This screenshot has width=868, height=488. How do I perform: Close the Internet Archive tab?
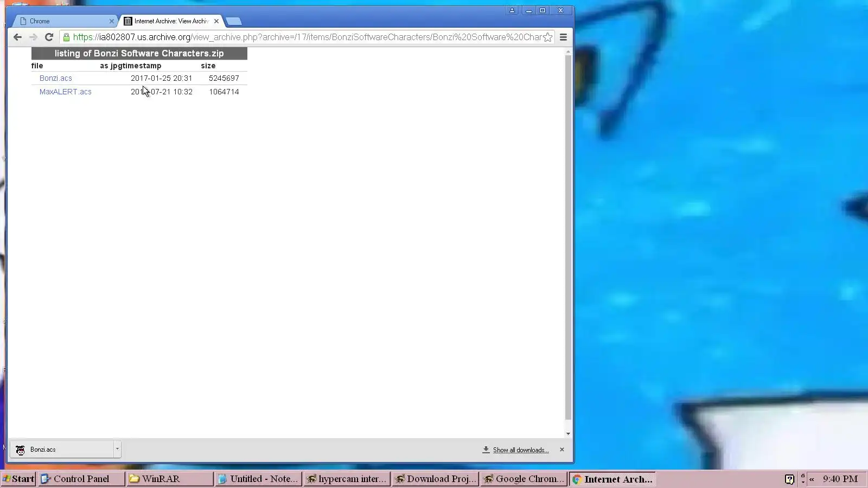(216, 21)
